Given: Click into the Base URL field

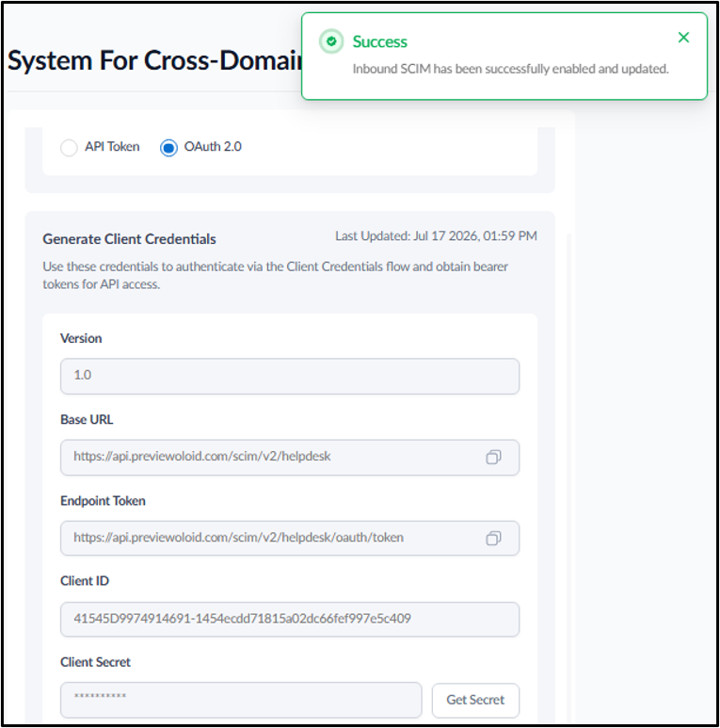Looking at the screenshot, I should click(x=290, y=458).
